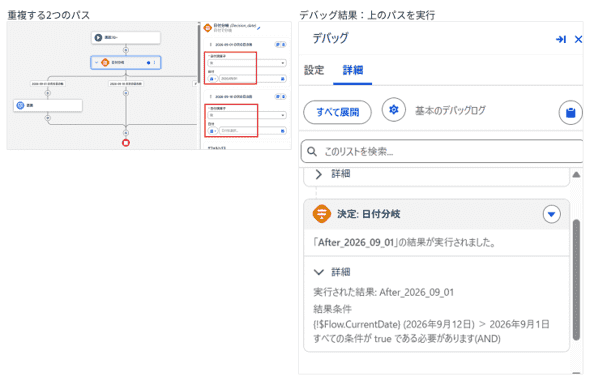The height and width of the screenshot is (381, 590).
Task: Click the すべての条件が true である必要があります(AND) text
Action: click(x=407, y=338)
